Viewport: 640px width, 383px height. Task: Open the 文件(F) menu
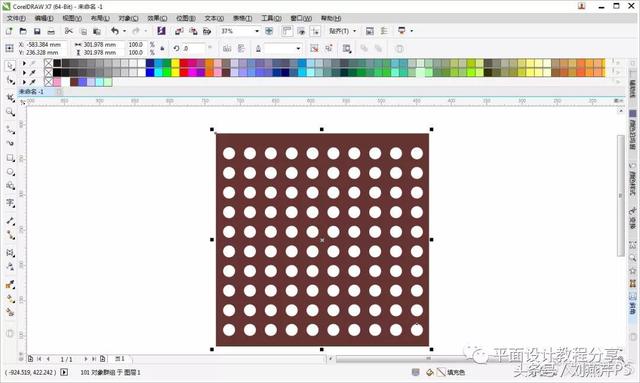point(16,18)
